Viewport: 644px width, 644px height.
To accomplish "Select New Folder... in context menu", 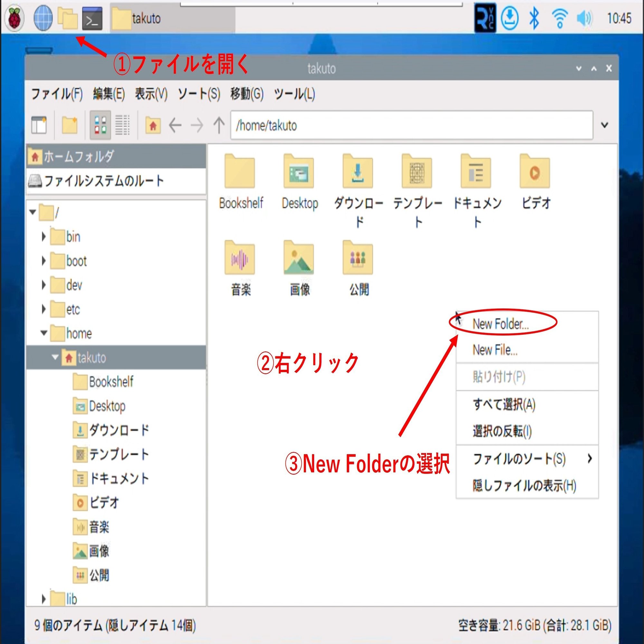I will 501,324.
